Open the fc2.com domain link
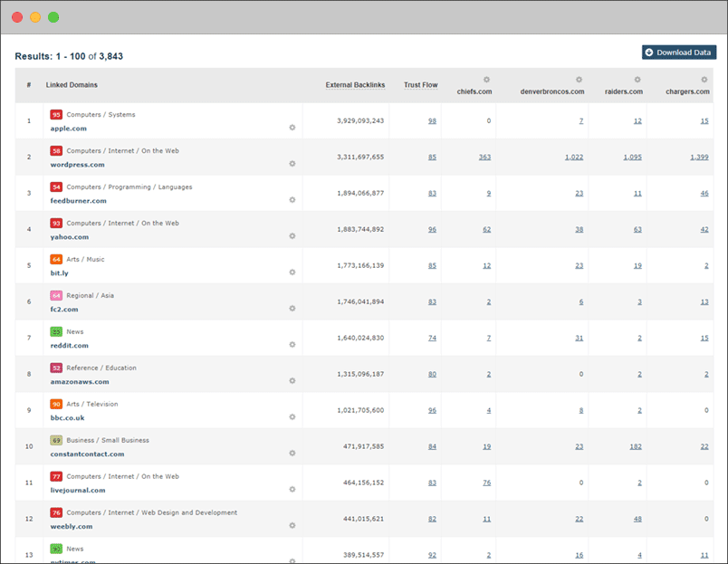This screenshot has height=564, width=728. 64,310
